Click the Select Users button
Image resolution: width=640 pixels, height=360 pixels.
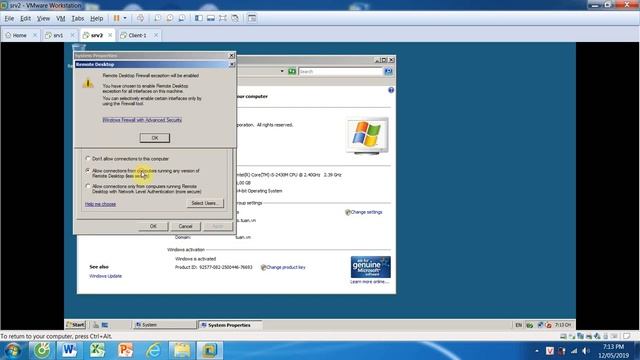tap(205, 203)
